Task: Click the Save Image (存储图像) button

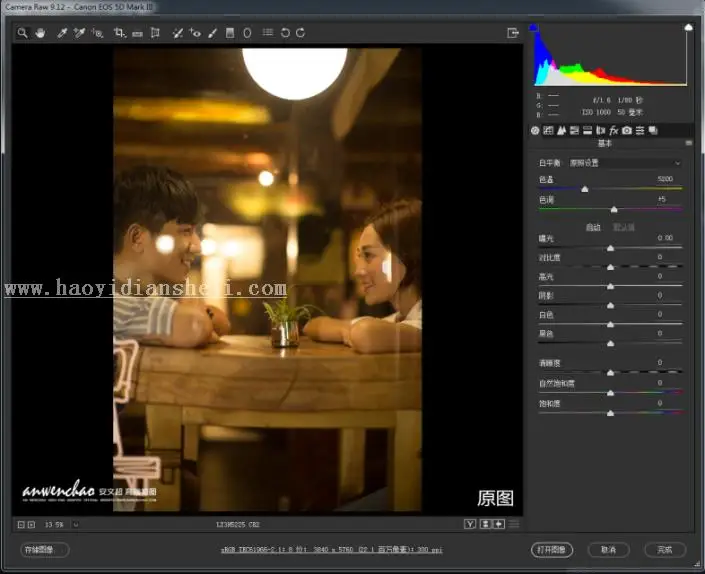Action: 45,550
